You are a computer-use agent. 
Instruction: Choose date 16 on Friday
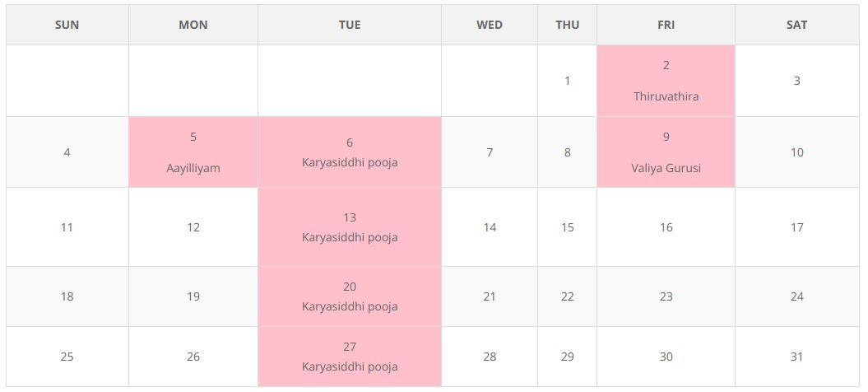(666, 227)
